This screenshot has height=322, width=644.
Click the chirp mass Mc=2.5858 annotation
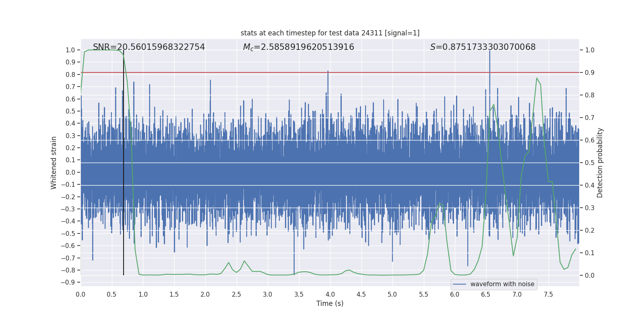[298, 47]
